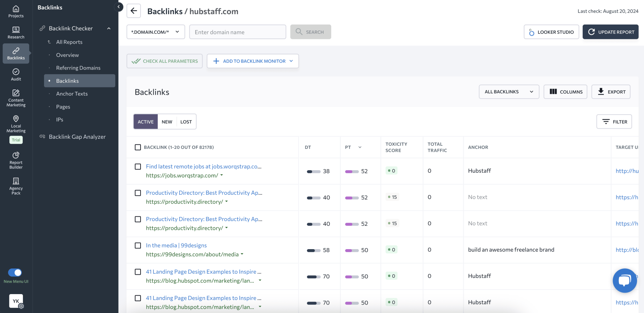Switch to the LOST backlinks tab

(186, 121)
